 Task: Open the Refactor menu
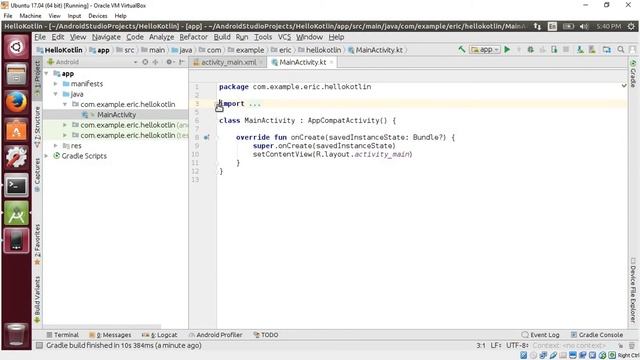[193, 37]
